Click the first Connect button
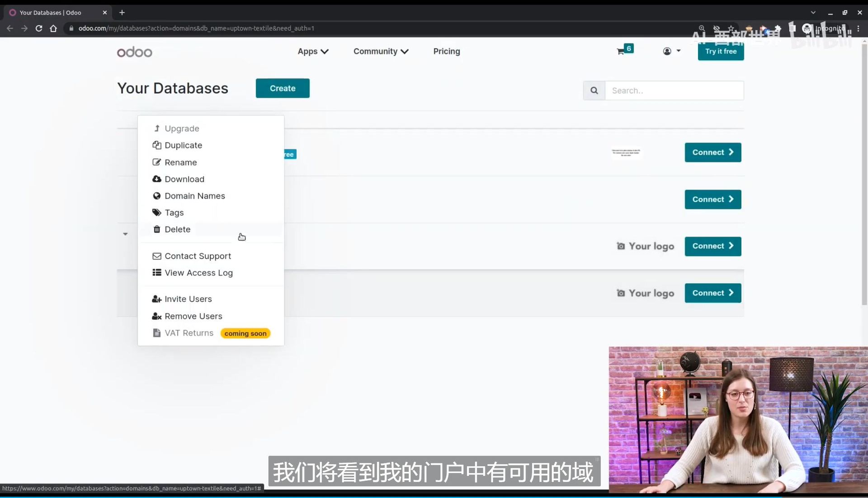Viewport: 868px width, 498px height. (713, 152)
